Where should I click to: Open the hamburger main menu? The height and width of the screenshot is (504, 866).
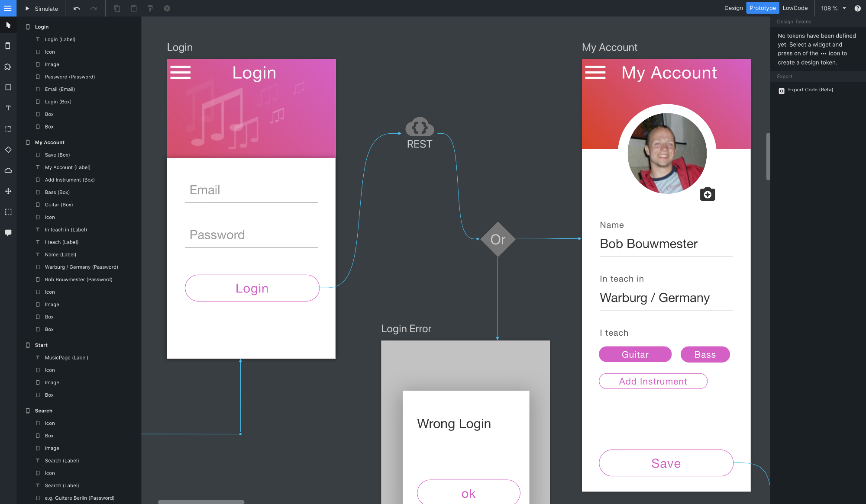click(8, 8)
